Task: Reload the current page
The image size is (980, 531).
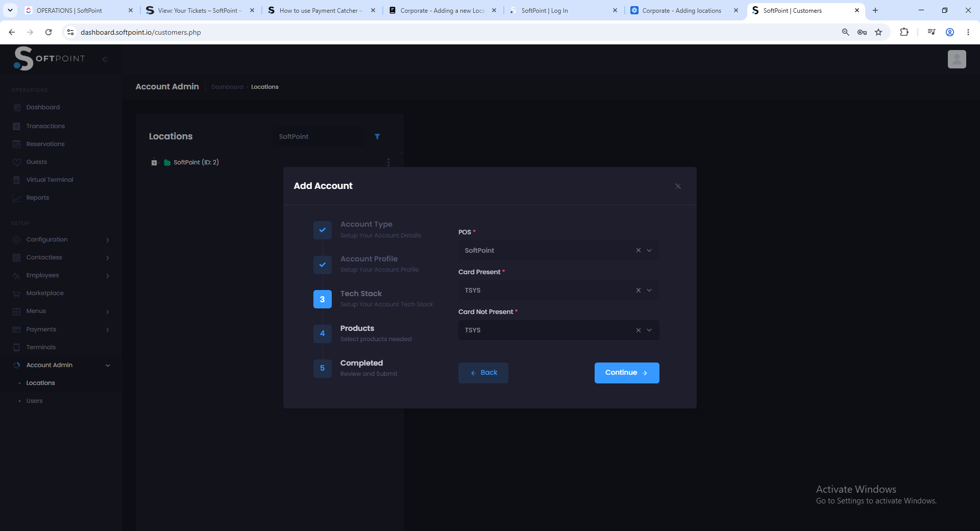Action: [48, 32]
